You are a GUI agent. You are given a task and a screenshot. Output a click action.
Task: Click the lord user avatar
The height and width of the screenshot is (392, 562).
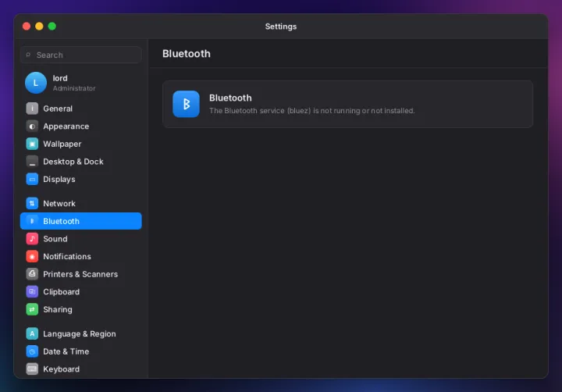coord(36,83)
